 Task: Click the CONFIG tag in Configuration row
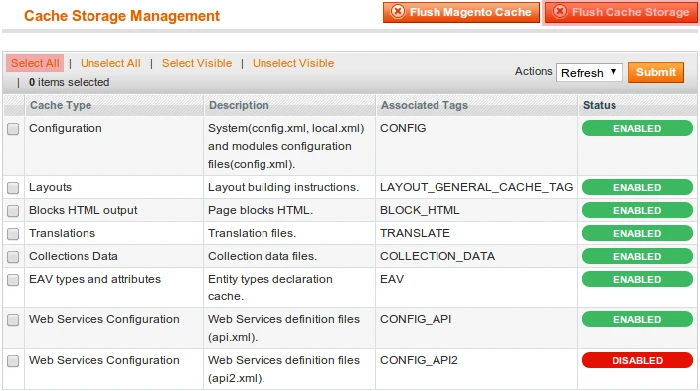tap(403, 129)
